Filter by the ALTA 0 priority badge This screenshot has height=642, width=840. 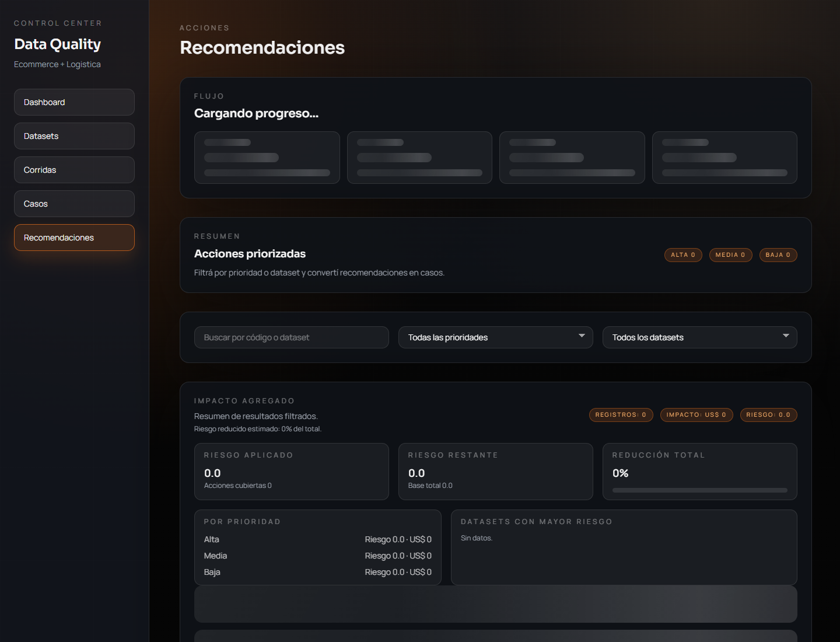click(683, 255)
